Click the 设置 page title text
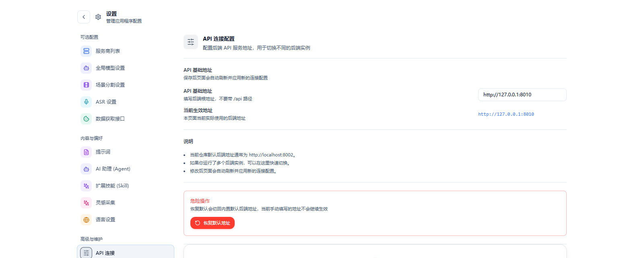This screenshot has height=258, width=644. pos(111,14)
